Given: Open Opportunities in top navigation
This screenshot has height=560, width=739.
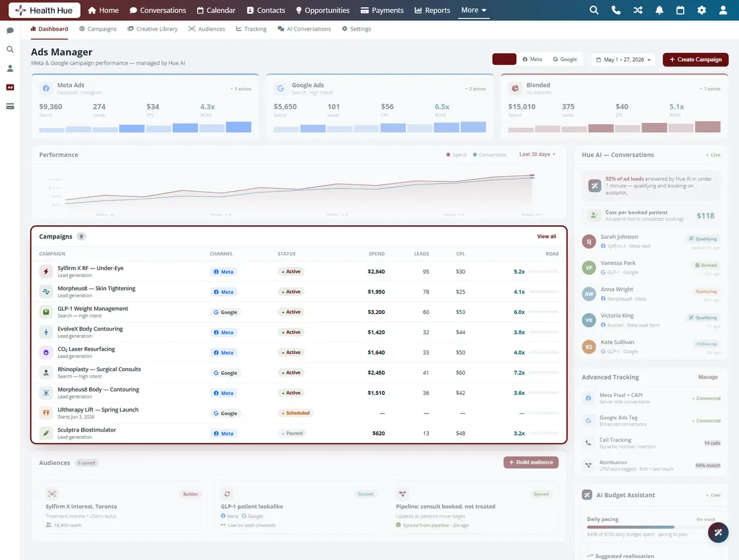Looking at the screenshot, I should coord(323,10).
